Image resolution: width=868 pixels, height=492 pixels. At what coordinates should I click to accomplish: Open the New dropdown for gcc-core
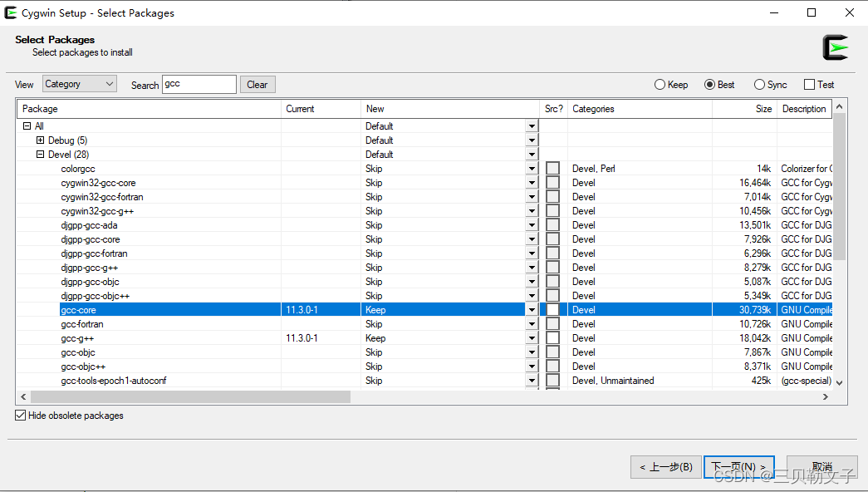point(532,310)
